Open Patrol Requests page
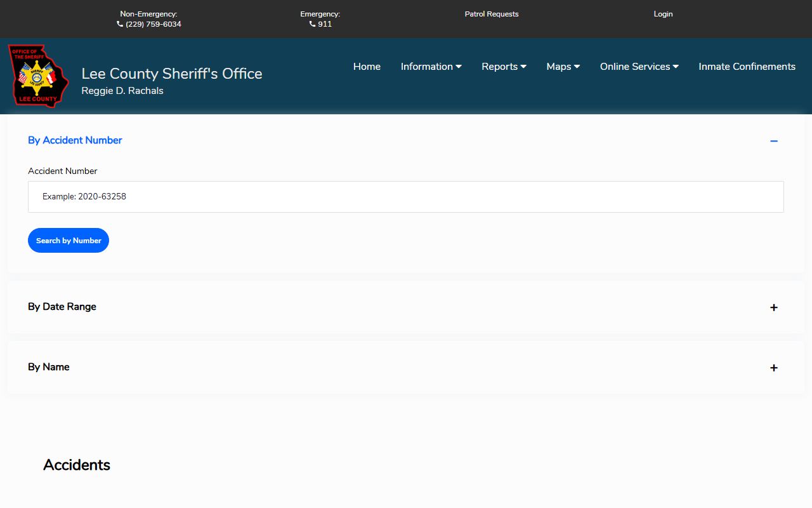The height and width of the screenshot is (508, 812). click(x=492, y=14)
